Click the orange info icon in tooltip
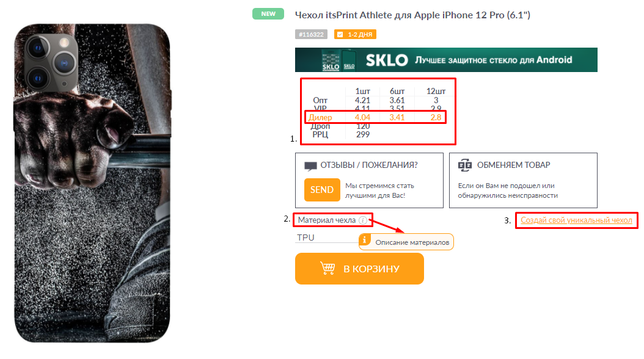644x359 pixels. point(364,240)
